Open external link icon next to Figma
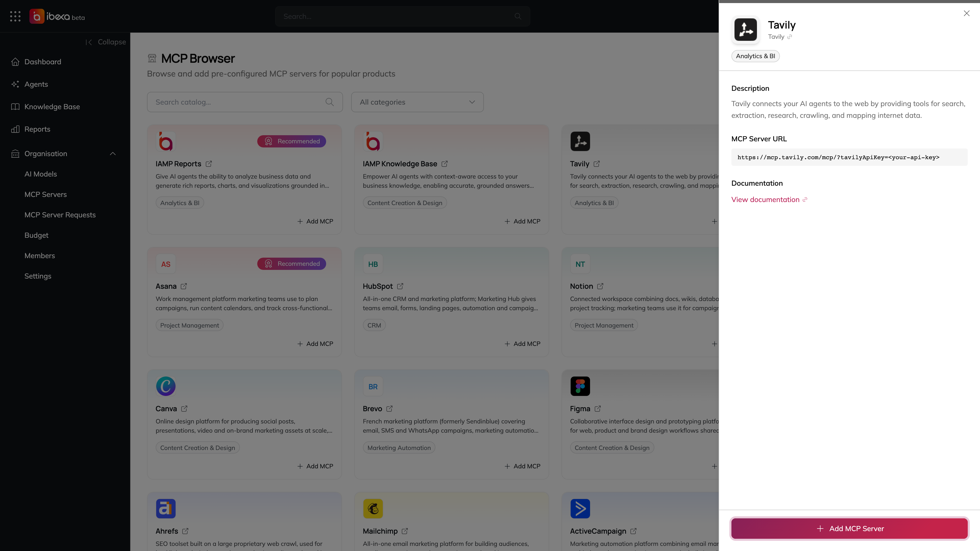 point(598,409)
